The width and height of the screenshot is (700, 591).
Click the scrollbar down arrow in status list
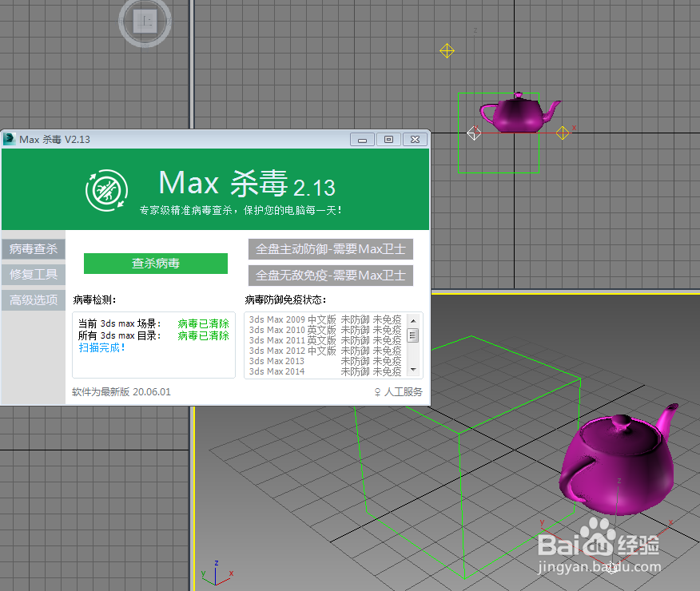pyautogui.click(x=413, y=369)
